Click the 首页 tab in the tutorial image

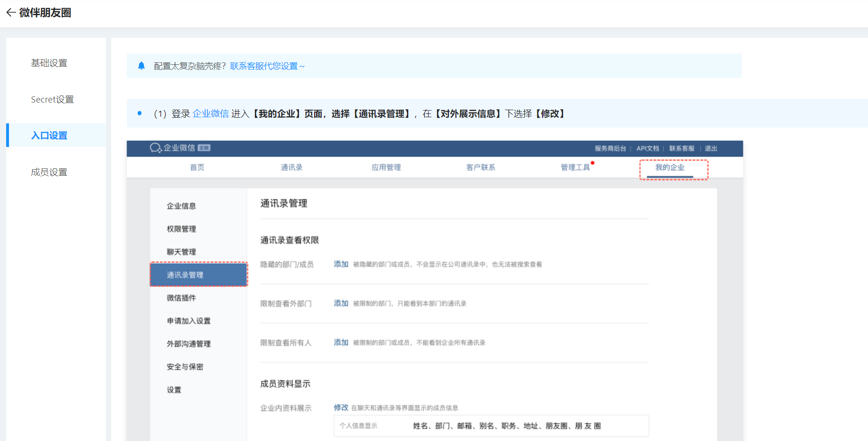pos(197,167)
